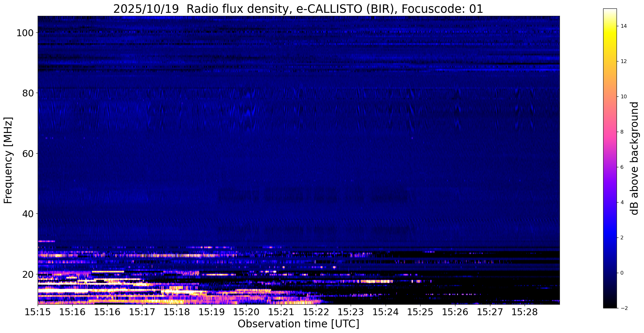Click the colorbar tick label 8 dB
Viewport: 644px width, 333px height.
(622, 132)
